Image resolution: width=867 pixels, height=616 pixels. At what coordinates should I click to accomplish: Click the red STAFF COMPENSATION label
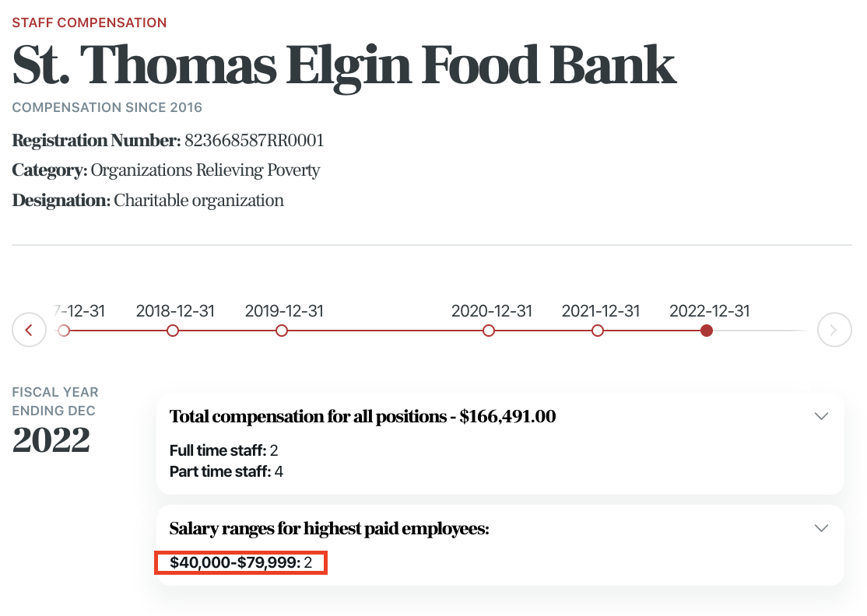click(90, 23)
